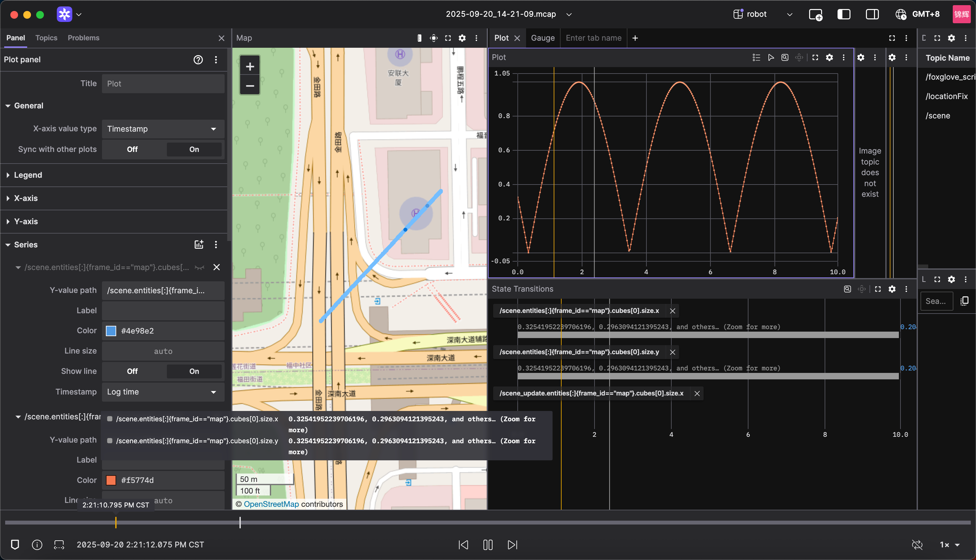Click the add panel icon in top bar

816,14
